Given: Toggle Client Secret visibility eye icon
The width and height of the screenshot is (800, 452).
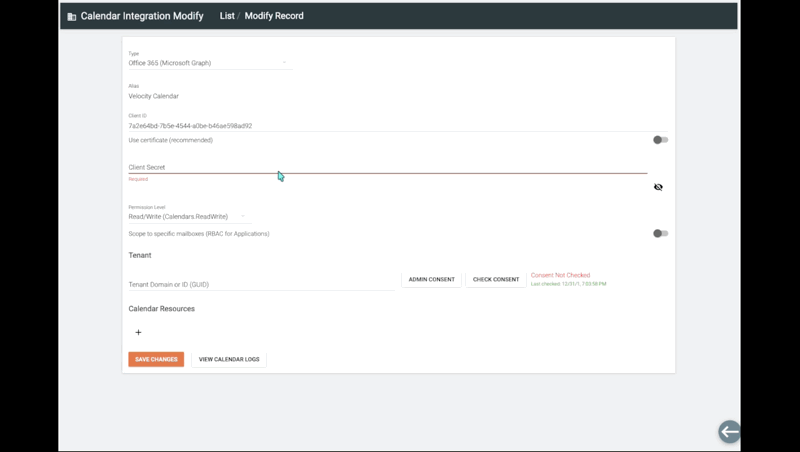Looking at the screenshot, I should [658, 187].
